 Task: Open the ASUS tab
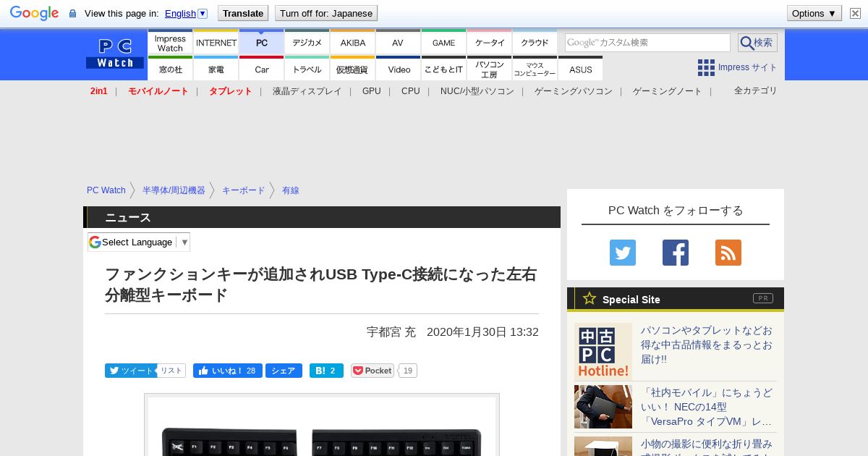click(580, 69)
